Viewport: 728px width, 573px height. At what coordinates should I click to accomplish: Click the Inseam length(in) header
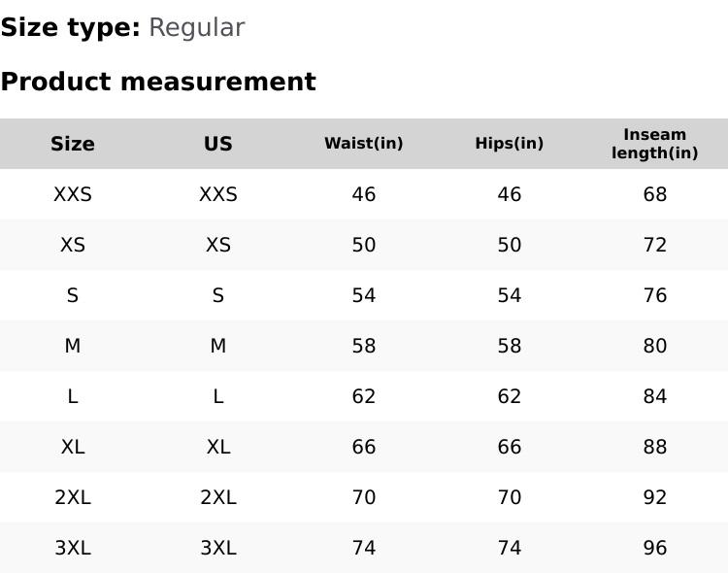(655, 144)
